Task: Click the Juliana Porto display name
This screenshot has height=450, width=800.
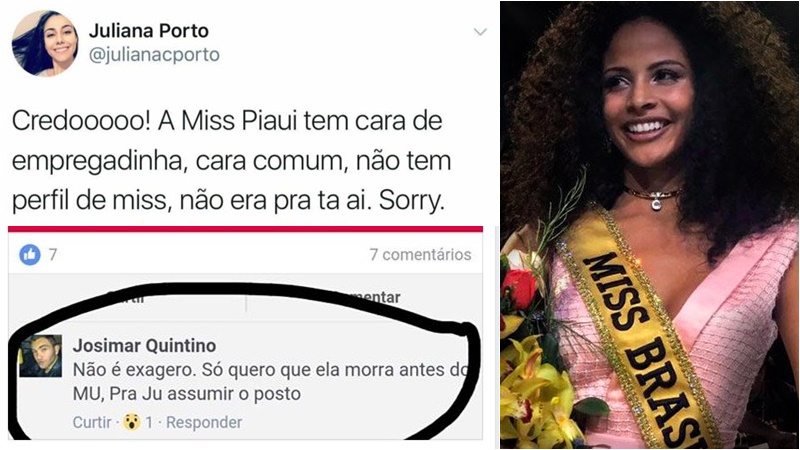Action: [148, 31]
